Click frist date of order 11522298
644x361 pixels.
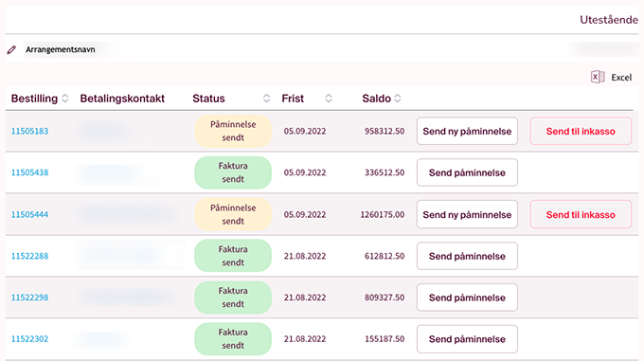pos(305,298)
